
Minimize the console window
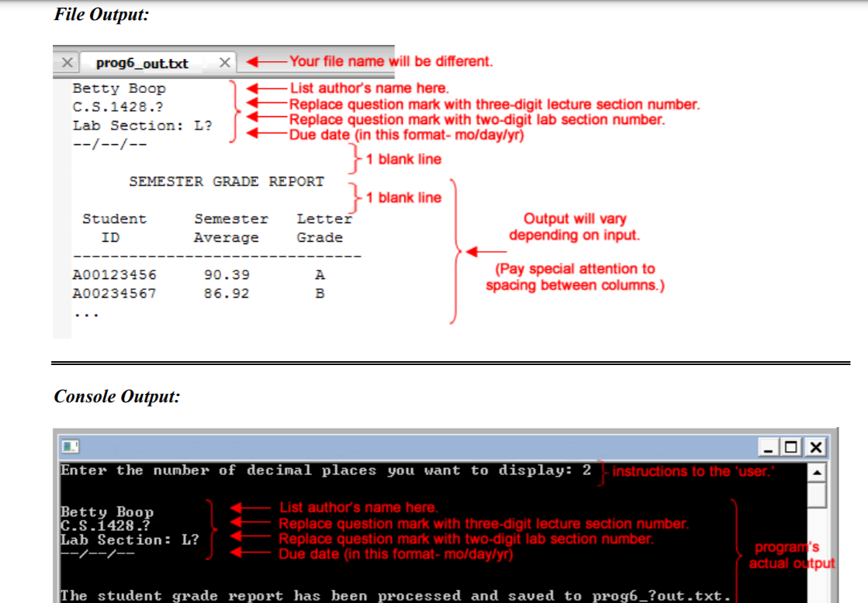[768, 447]
